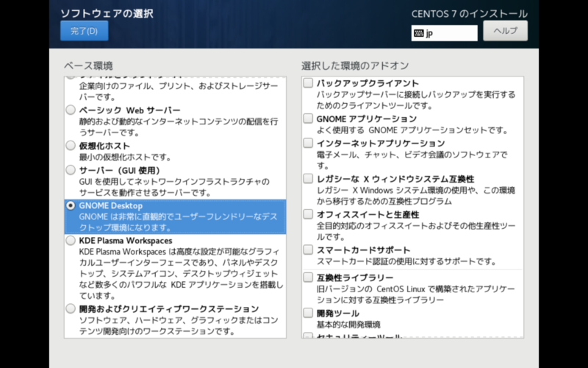Check インターネットアプリケーション addon

point(308,143)
